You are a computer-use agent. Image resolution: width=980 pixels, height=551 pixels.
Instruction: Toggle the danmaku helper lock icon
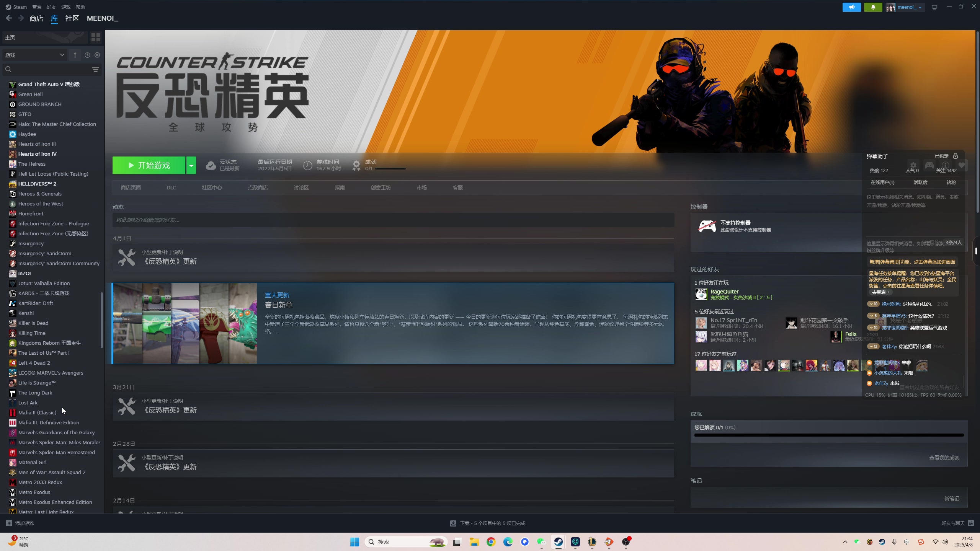[x=955, y=156]
